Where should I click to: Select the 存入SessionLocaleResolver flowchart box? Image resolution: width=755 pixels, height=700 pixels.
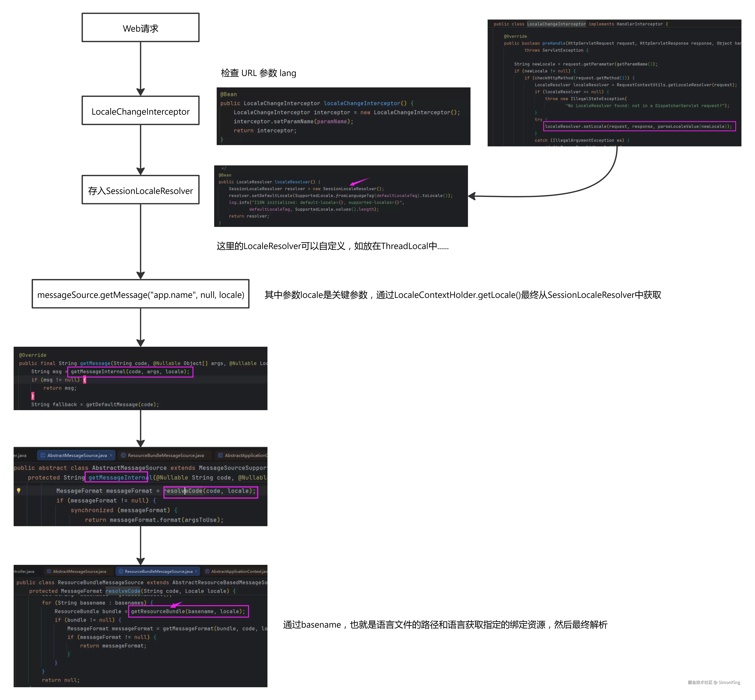(x=141, y=190)
